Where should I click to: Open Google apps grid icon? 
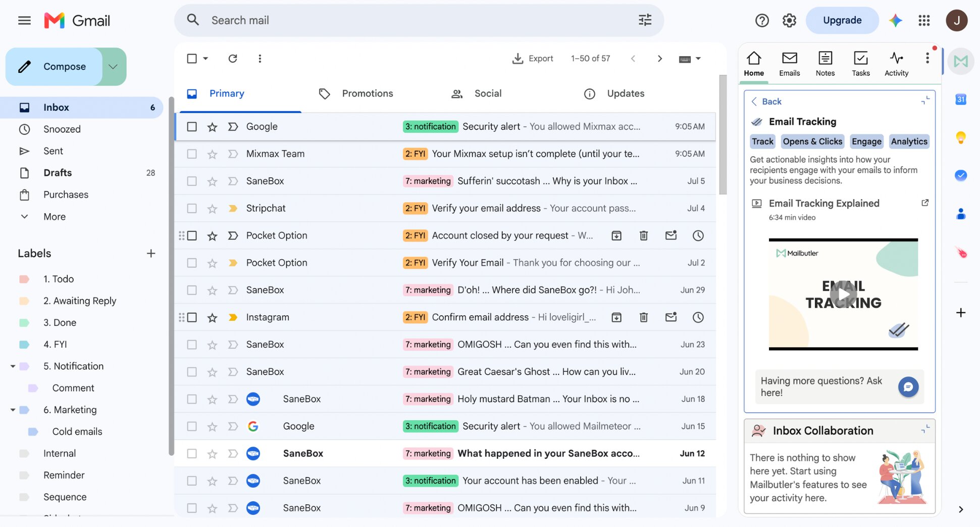click(924, 20)
